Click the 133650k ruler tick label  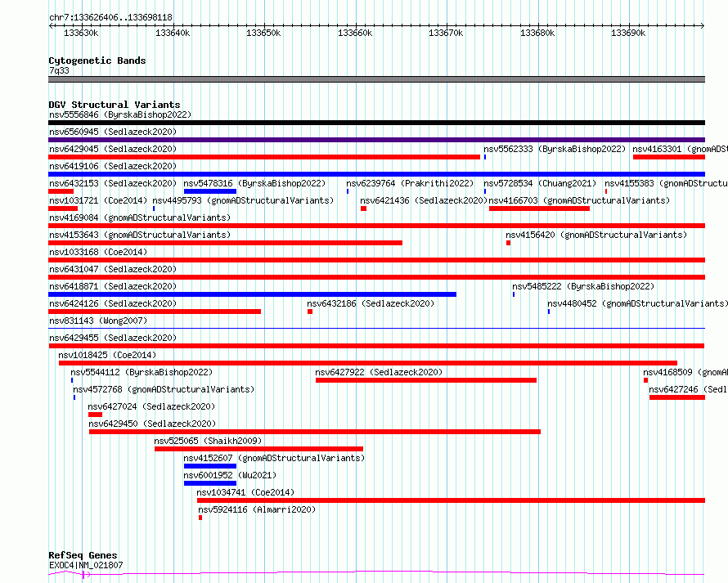coord(263,34)
